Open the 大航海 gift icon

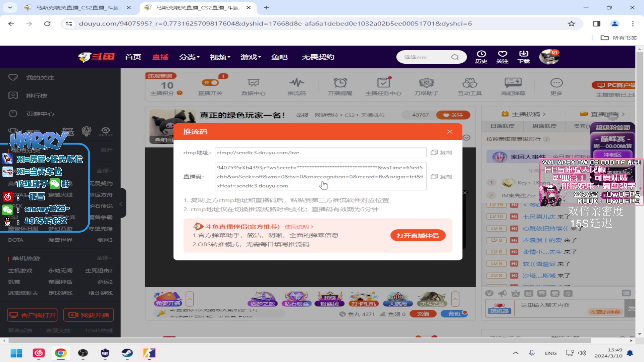(x=398, y=299)
